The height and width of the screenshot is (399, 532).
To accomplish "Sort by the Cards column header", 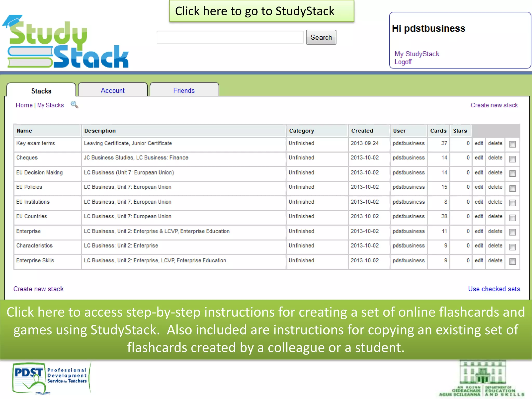I will pos(438,131).
